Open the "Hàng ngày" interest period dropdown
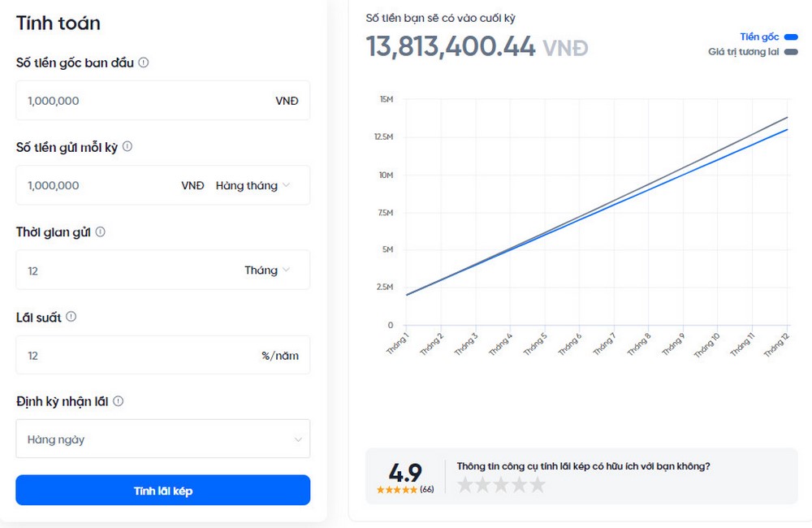 click(x=162, y=439)
